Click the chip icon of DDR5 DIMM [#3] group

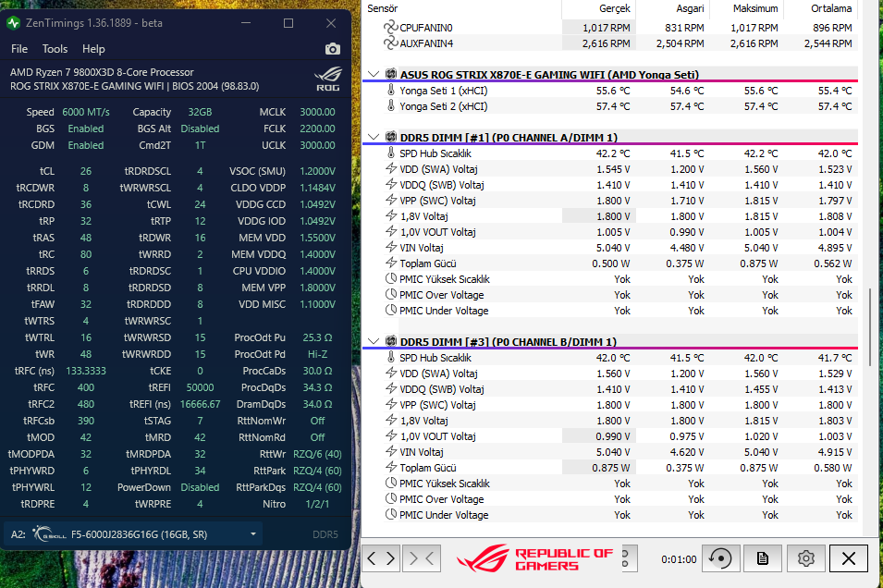(391, 341)
